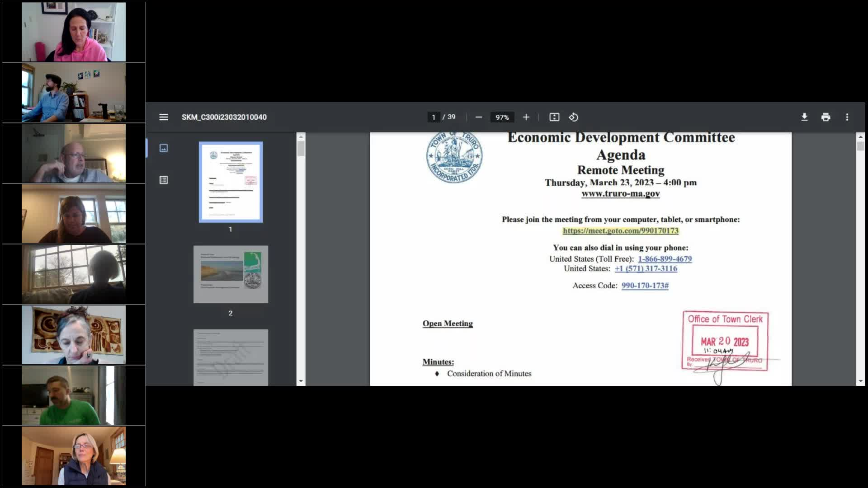Download the agenda PDF

[805, 117]
